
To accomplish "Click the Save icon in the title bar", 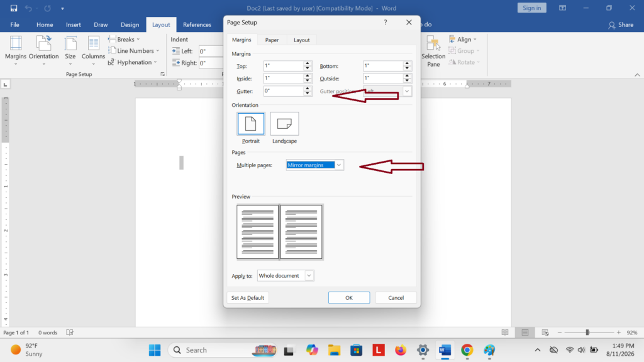I will [x=14, y=8].
